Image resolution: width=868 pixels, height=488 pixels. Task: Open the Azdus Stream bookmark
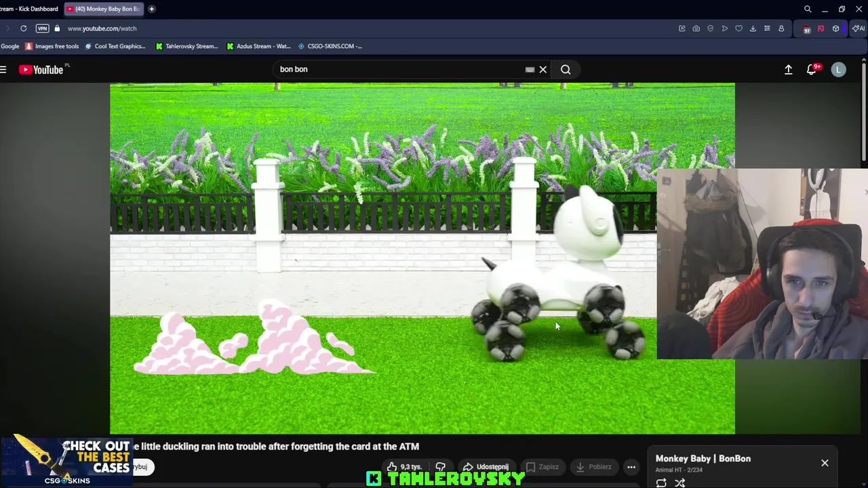click(258, 46)
